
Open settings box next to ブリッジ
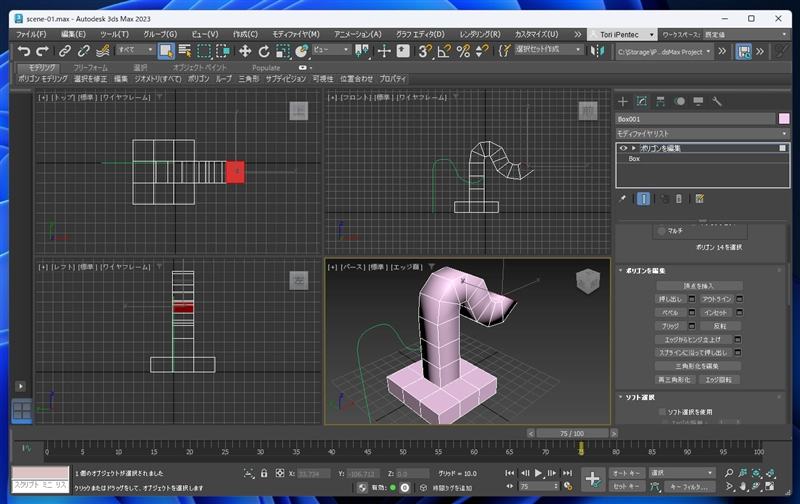coord(692,325)
